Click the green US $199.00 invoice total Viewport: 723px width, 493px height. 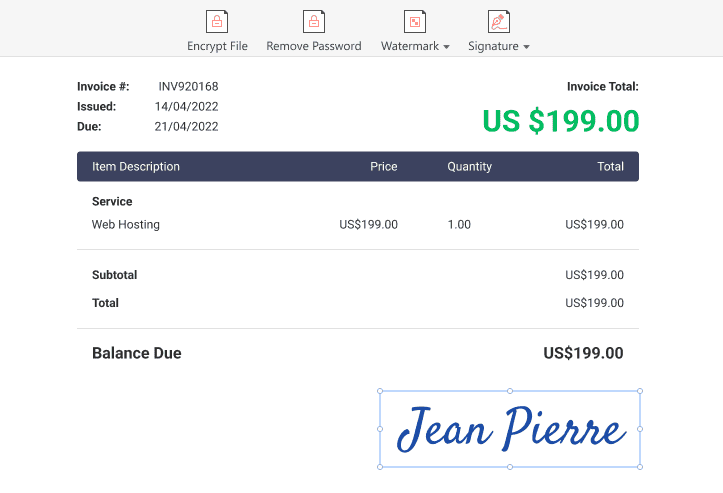pyautogui.click(x=560, y=121)
